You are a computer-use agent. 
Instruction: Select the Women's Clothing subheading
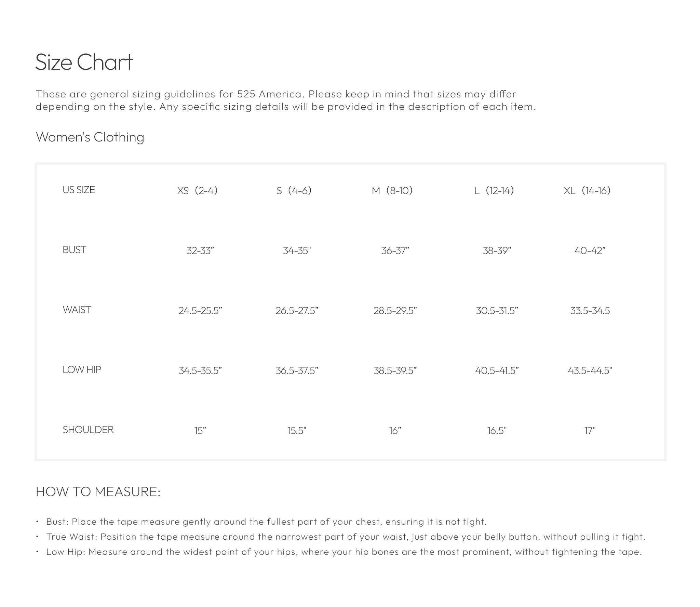(x=90, y=137)
